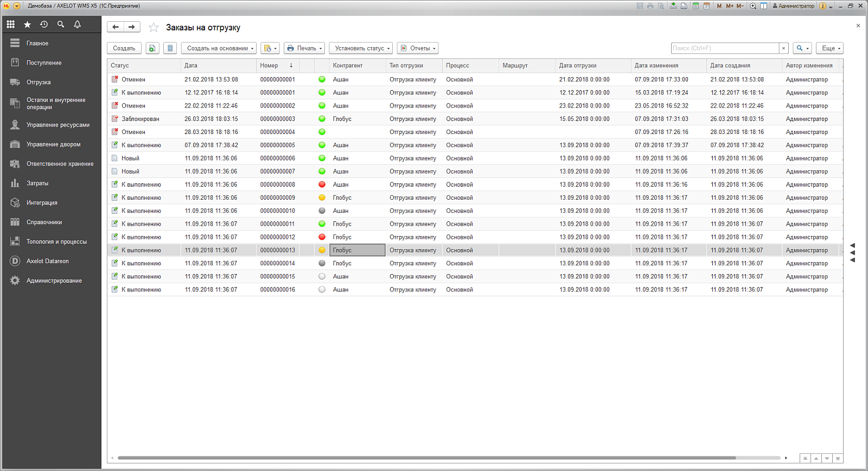Sort by Статус column header

click(144, 66)
